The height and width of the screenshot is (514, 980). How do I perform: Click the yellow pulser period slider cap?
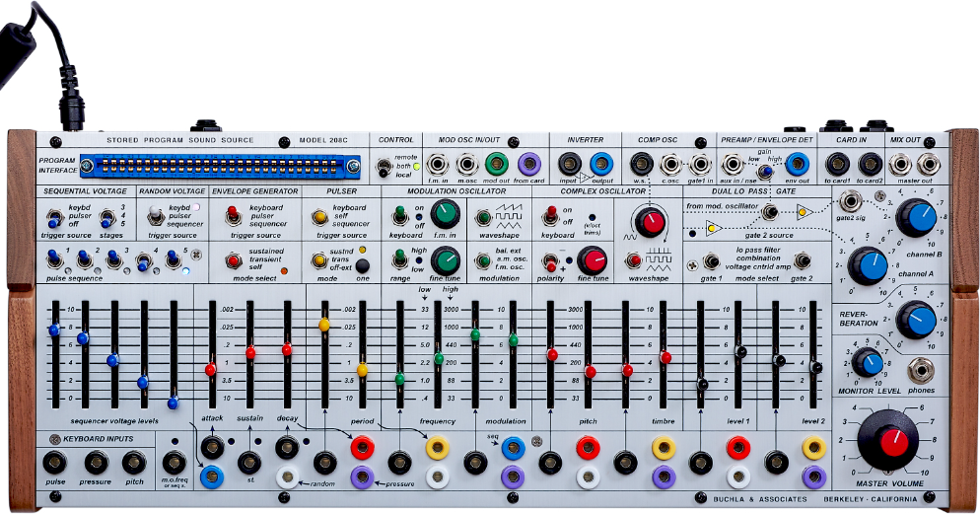point(362,369)
